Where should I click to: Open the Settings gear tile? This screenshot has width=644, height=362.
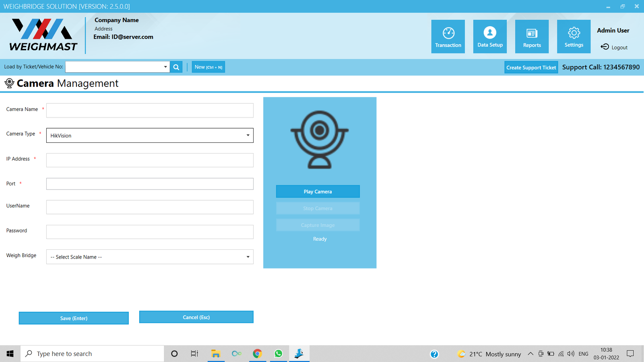tap(574, 36)
